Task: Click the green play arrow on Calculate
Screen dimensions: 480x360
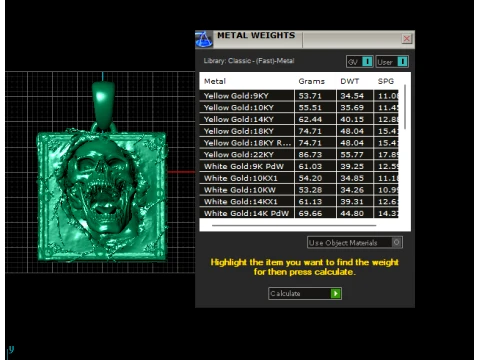Action: (x=335, y=293)
